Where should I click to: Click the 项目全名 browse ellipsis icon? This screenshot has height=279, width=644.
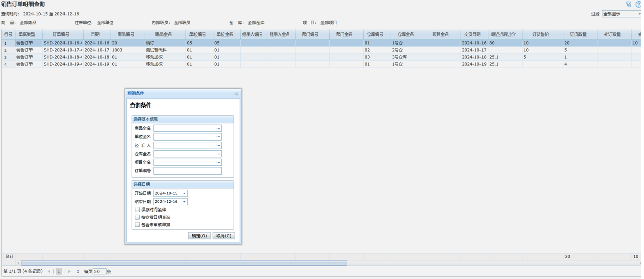(x=218, y=162)
